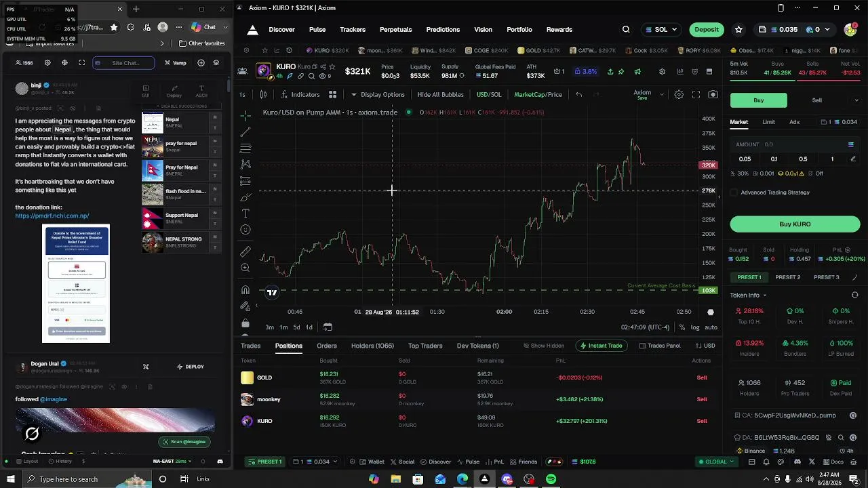Expand Display Options dropdown
Image resolution: width=868 pixels, height=488 pixels.
pos(378,95)
